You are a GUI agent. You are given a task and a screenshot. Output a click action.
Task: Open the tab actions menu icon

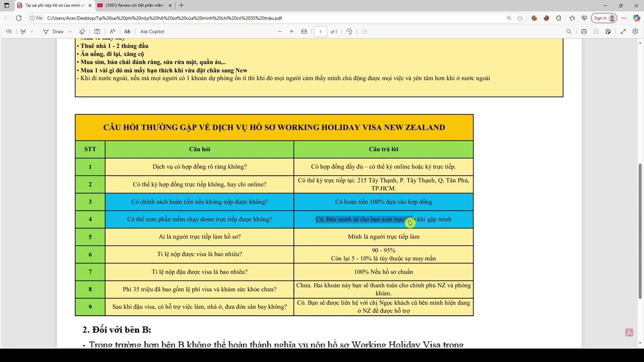pyautogui.click(x=7, y=6)
